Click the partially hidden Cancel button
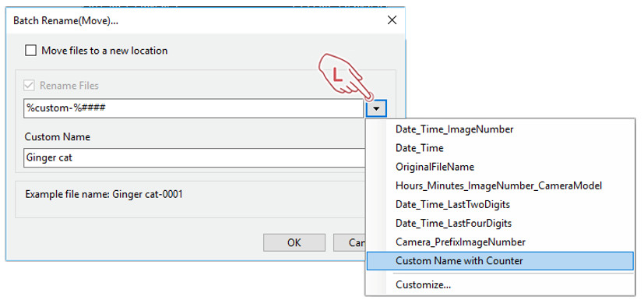 (349, 242)
